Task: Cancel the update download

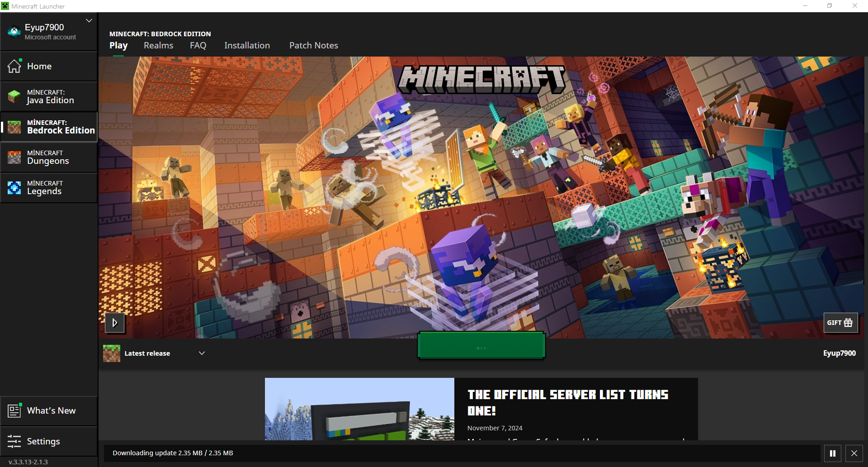Action: click(x=854, y=453)
